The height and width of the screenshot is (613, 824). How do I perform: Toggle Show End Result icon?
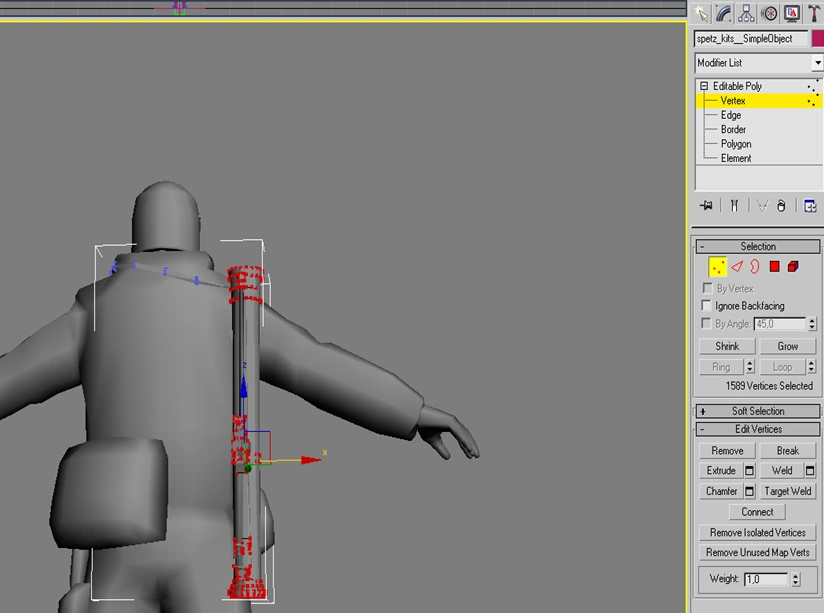pyautogui.click(x=734, y=206)
